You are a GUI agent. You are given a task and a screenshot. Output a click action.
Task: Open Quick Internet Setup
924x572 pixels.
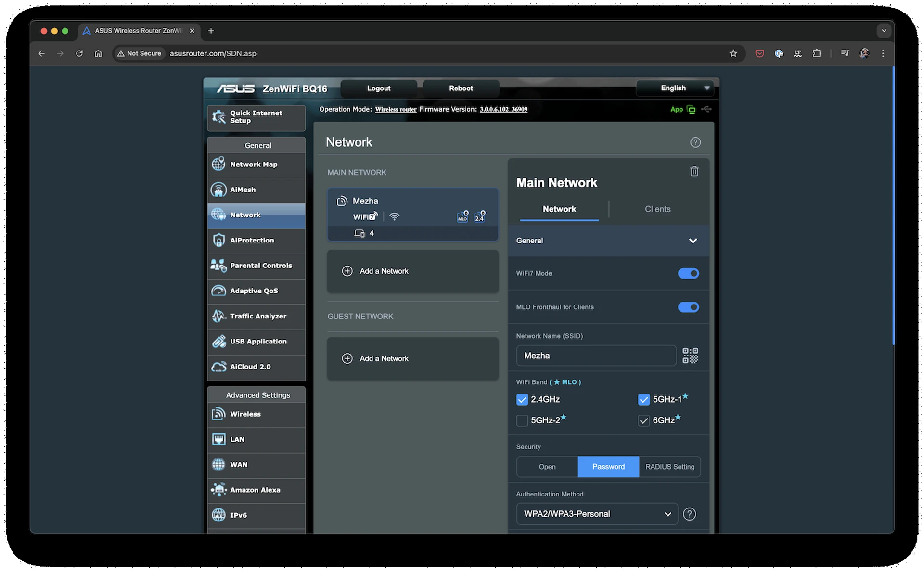pos(256,117)
